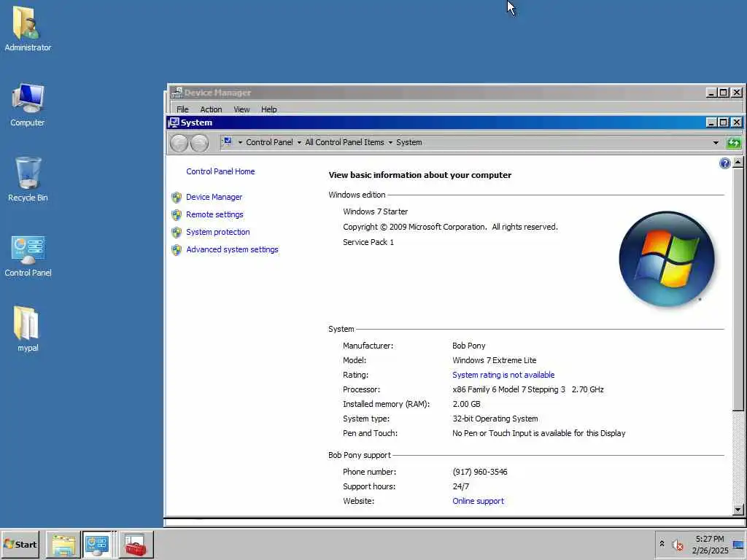Go back using the Back arrow button
The height and width of the screenshot is (560, 747).
tap(179, 143)
